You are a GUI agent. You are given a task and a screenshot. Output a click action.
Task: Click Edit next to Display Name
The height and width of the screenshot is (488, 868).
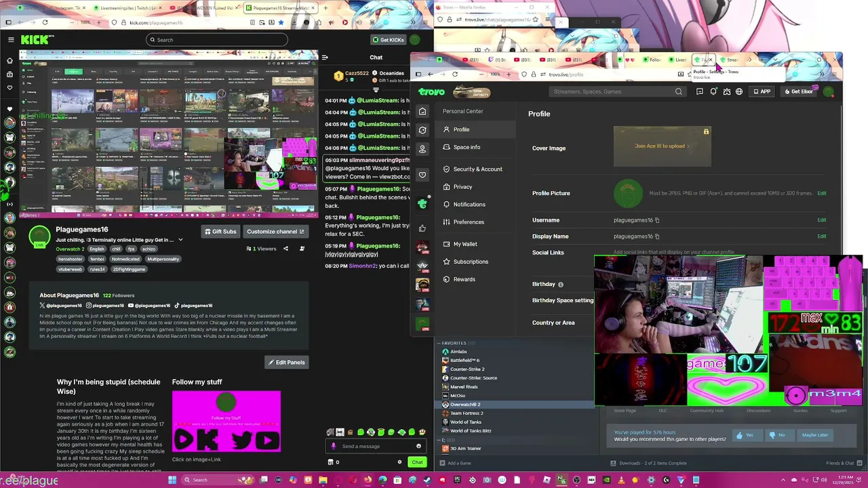click(821, 236)
